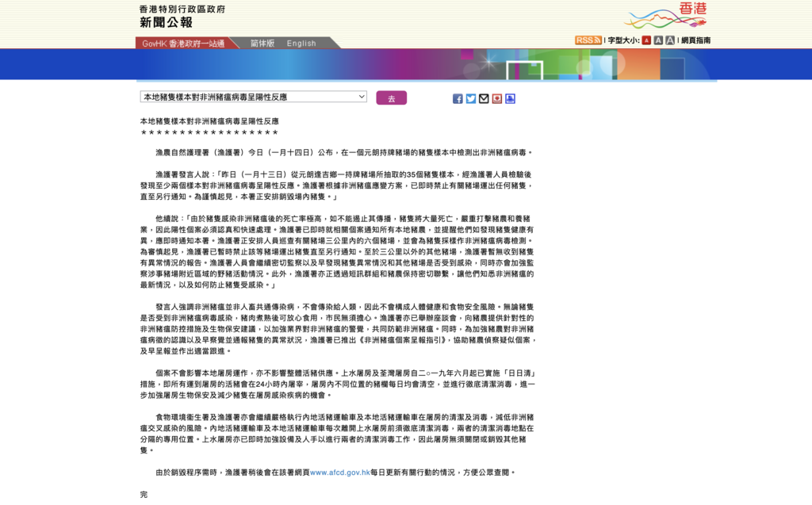Screen dimensions: 812x505
Task: Select the print page icon
Action: pyautogui.click(x=511, y=98)
